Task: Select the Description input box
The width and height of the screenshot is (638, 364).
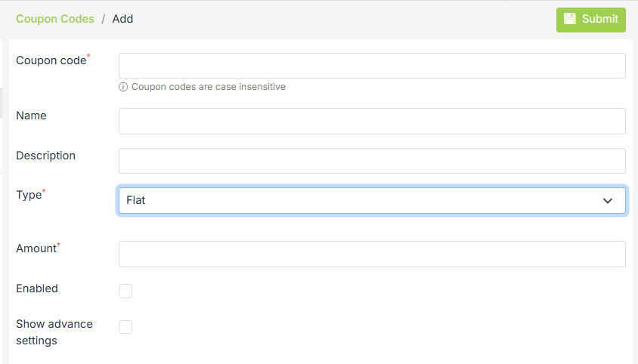Action: (x=372, y=161)
